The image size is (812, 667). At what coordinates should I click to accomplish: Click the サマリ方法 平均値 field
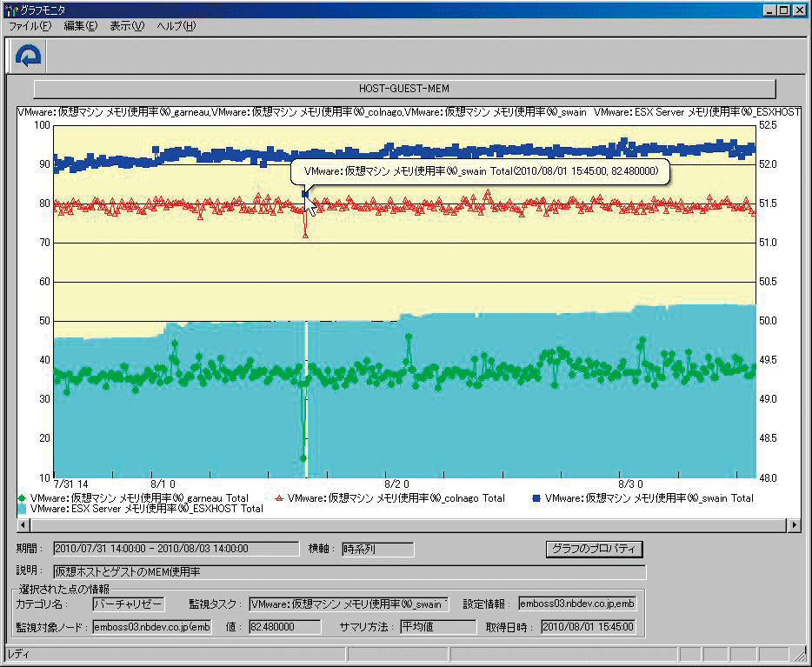438,627
